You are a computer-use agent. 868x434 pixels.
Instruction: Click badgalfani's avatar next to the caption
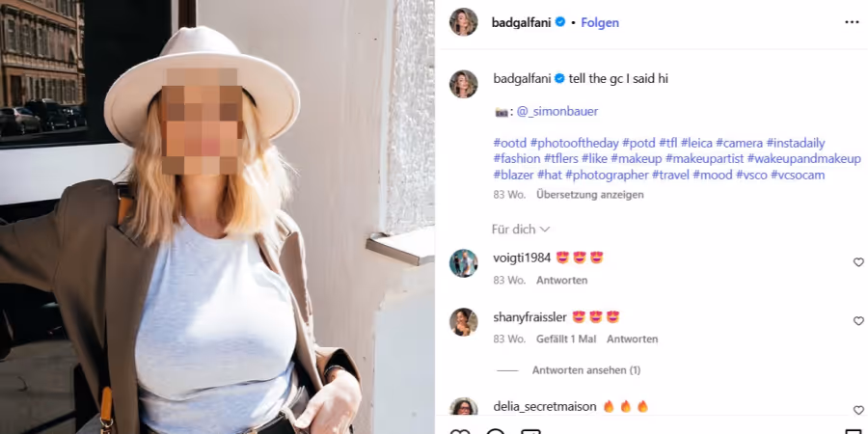(x=463, y=84)
